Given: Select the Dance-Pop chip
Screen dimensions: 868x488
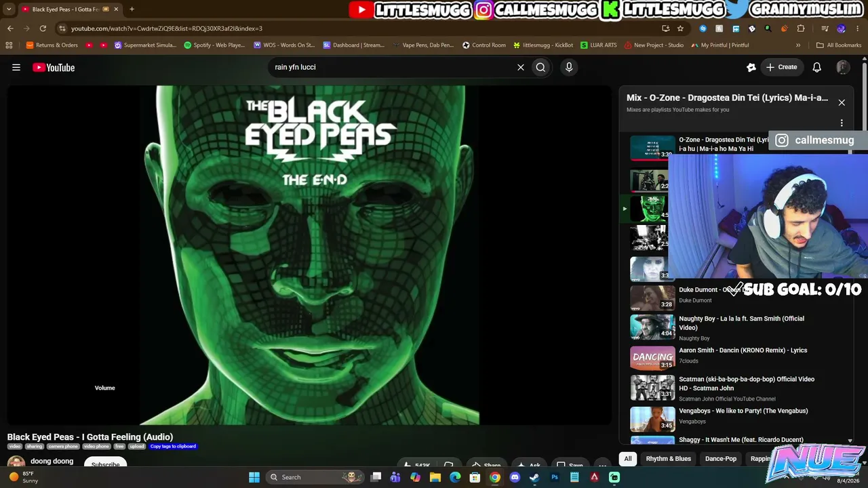Looking at the screenshot, I should 721,459.
